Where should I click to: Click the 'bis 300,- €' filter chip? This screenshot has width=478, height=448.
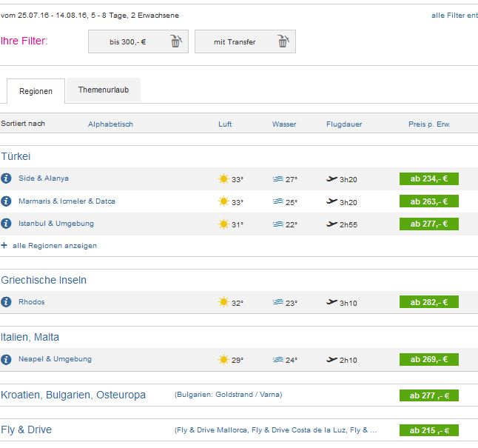(138, 41)
